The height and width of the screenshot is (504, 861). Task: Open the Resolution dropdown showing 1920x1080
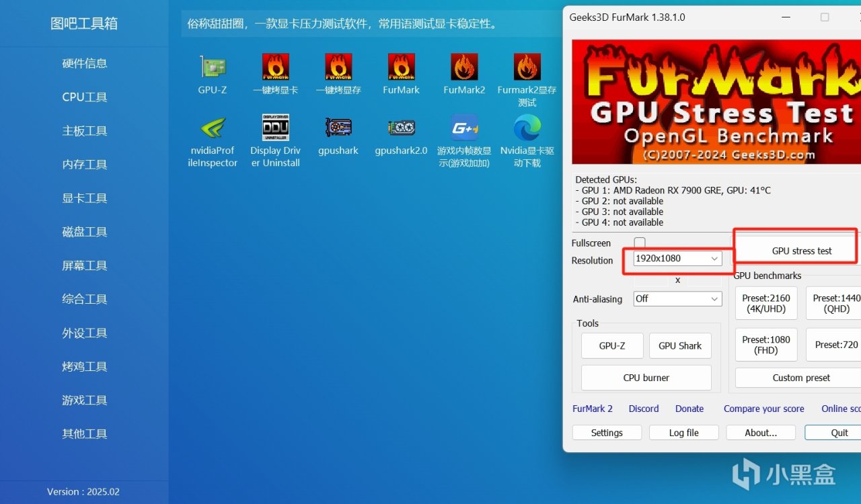point(677,259)
